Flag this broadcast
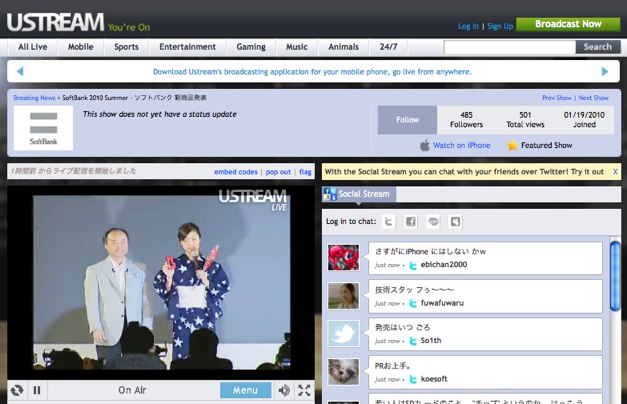This screenshot has width=627, height=404. (x=305, y=172)
